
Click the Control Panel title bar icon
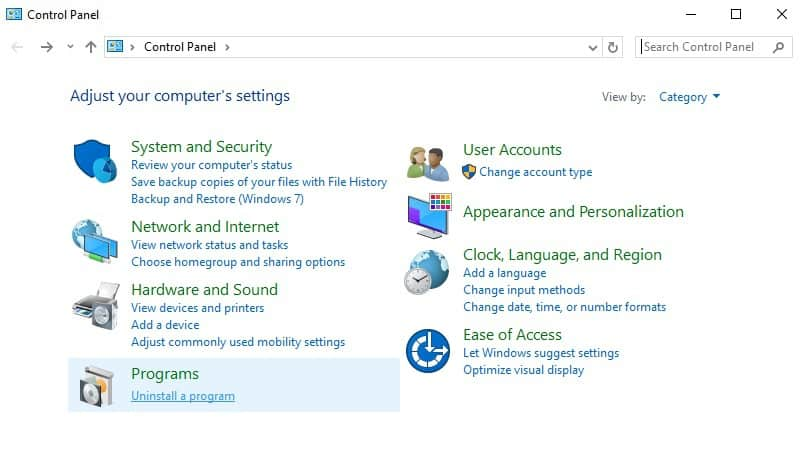coord(14,14)
